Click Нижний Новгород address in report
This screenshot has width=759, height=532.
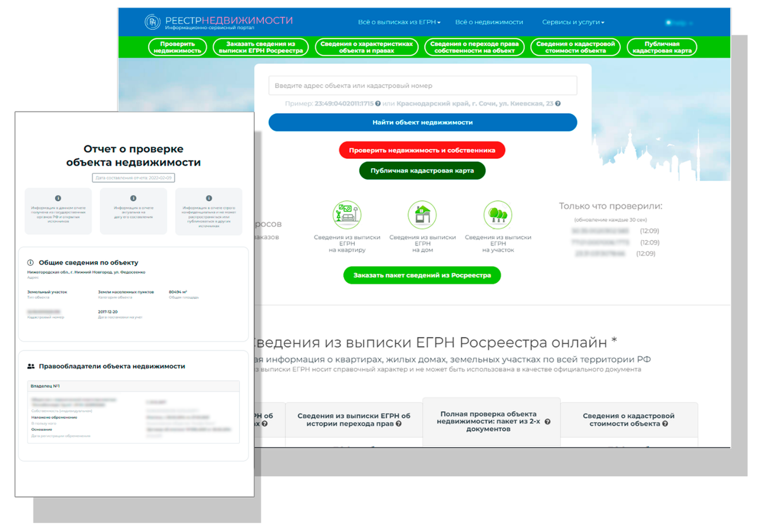point(86,273)
